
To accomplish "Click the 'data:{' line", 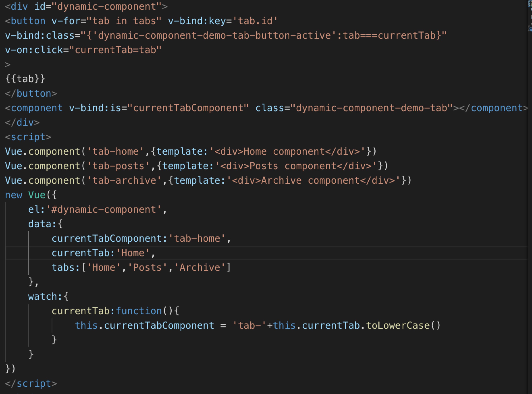I will [x=46, y=224].
